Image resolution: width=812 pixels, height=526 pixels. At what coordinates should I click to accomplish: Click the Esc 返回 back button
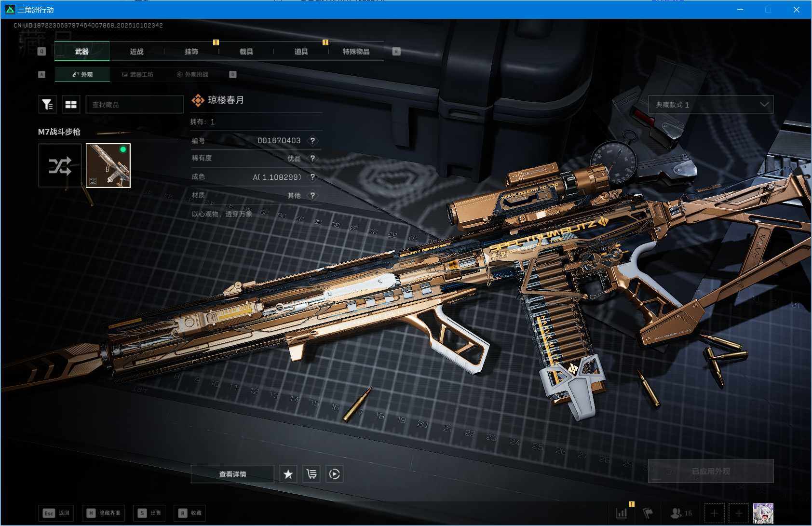click(x=57, y=513)
